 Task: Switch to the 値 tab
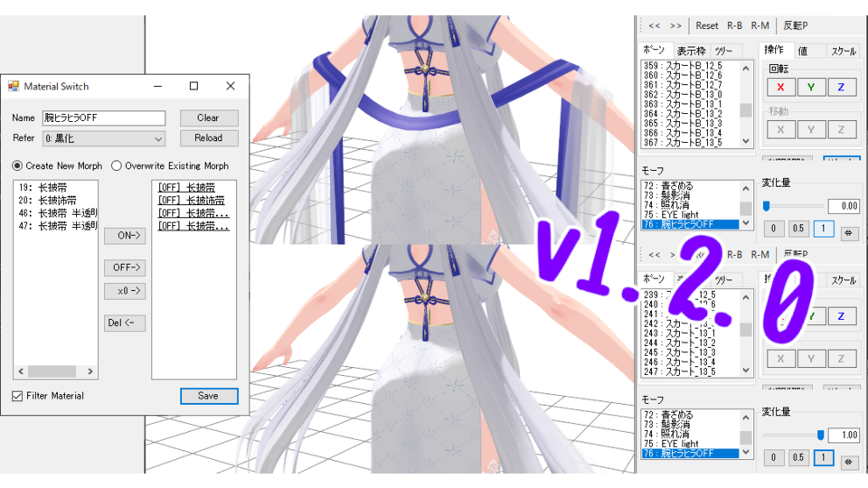point(803,51)
